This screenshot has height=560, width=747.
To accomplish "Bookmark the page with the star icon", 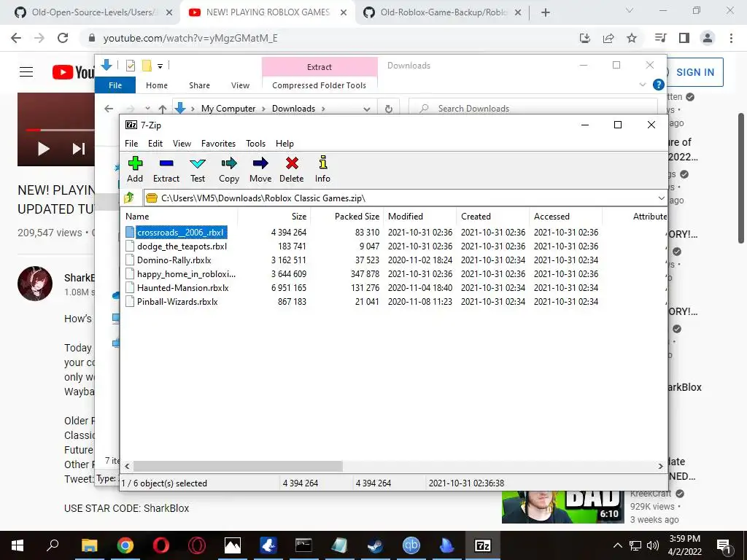I will point(632,38).
